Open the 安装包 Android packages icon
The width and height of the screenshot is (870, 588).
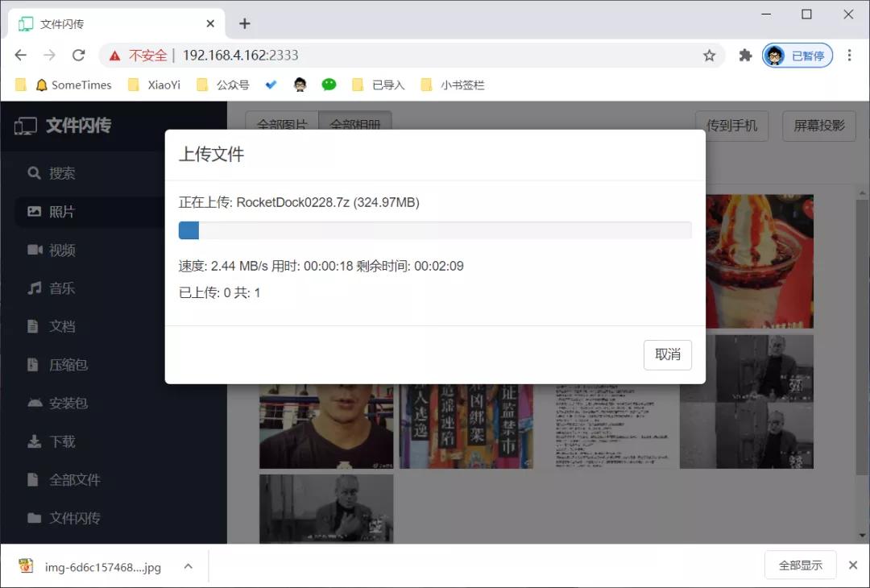coord(35,403)
